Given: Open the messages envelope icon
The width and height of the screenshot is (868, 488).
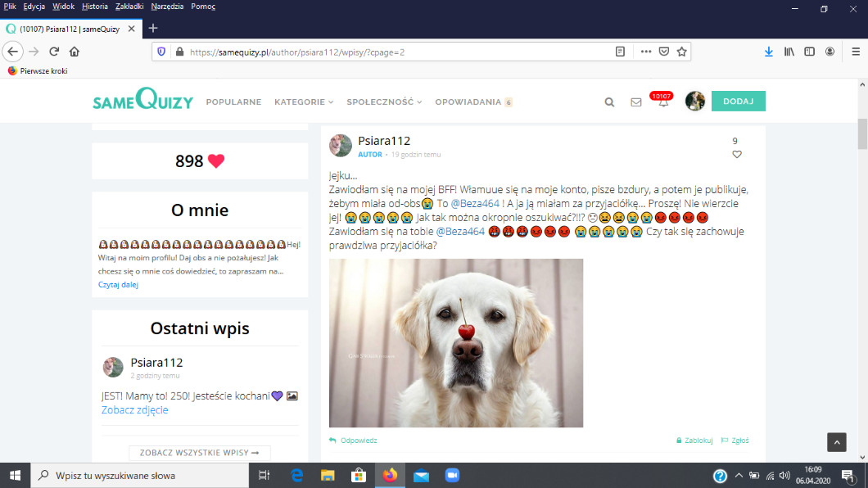Looking at the screenshot, I should (x=636, y=102).
